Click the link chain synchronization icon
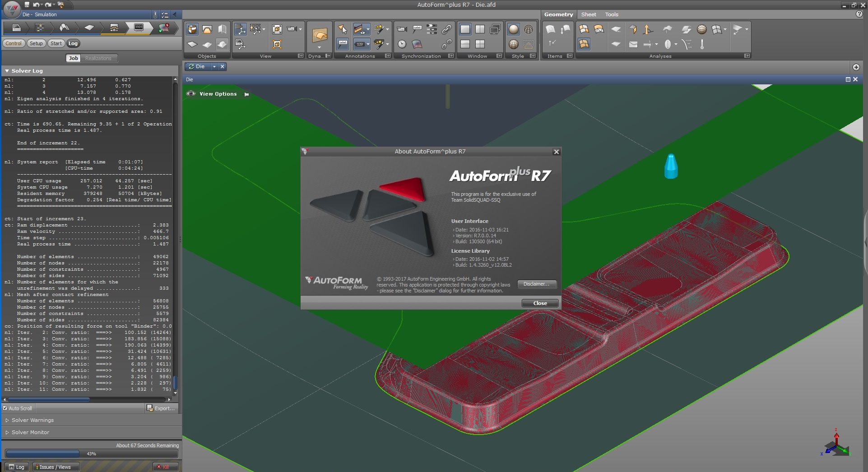 (x=446, y=29)
